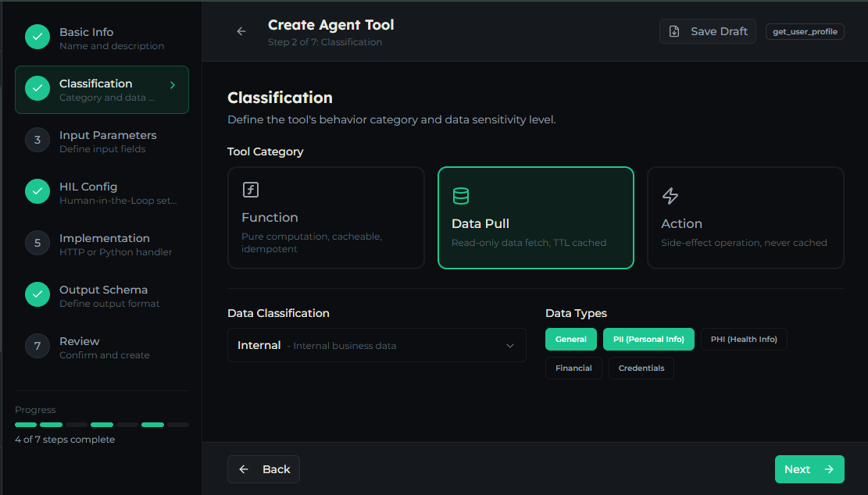Screen dimensions: 868x495
Task: Enable the Credentials data type chip
Action: coord(641,369)
